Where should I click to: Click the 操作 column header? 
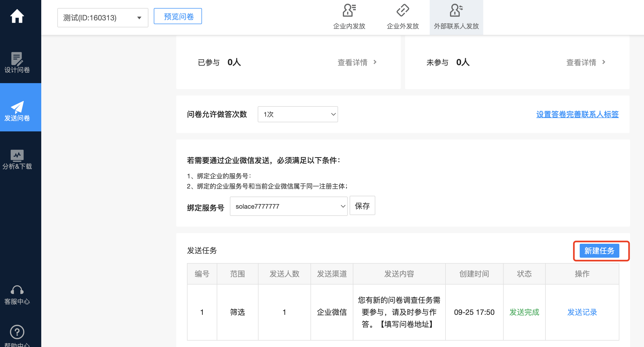tap(582, 274)
